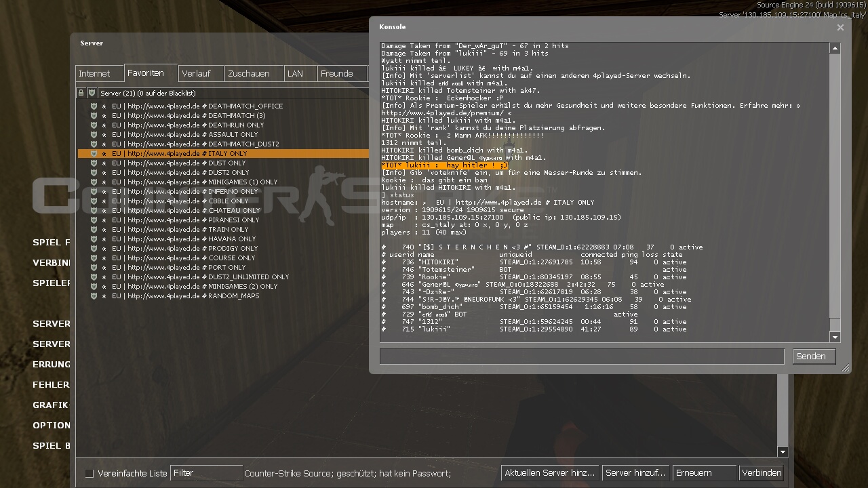Click the Verbinden button

coord(762,473)
